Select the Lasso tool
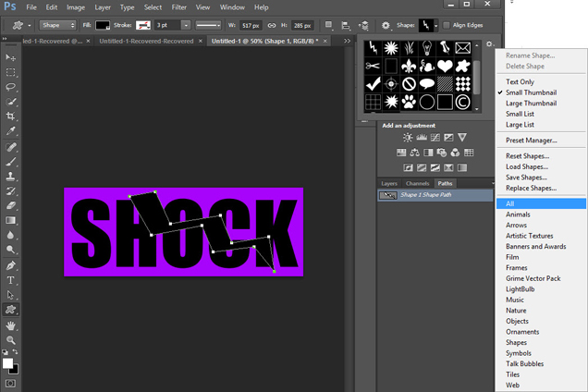The width and height of the screenshot is (588, 392). (11, 87)
